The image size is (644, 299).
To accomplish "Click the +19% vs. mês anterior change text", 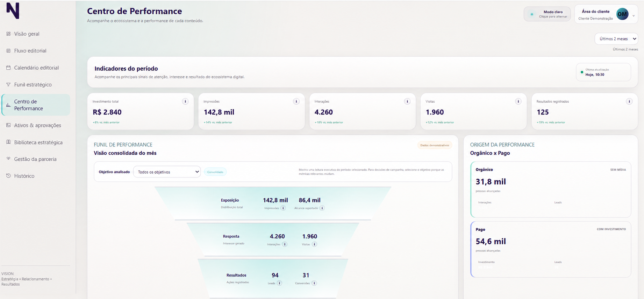I will click(551, 123).
